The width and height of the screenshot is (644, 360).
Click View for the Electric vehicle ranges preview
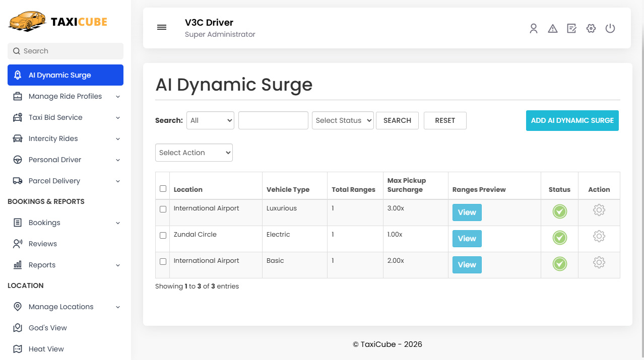point(467,238)
